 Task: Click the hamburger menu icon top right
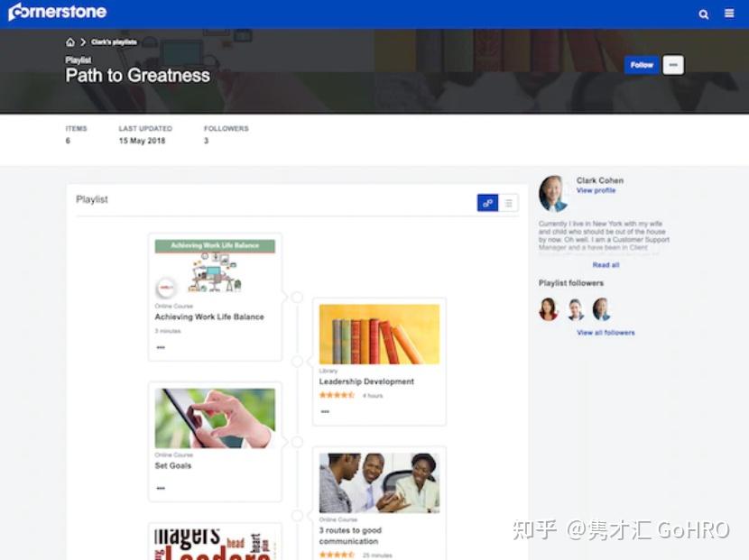tap(730, 14)
